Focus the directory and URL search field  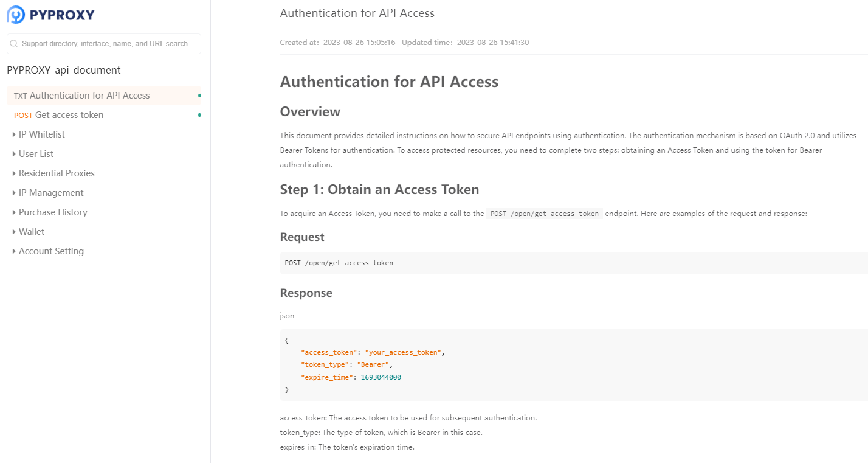[x=104, y=44]
